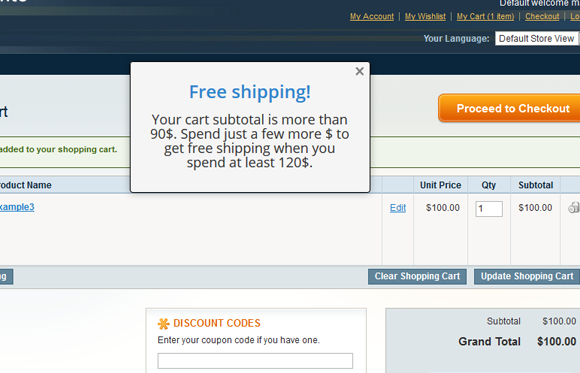Viewport: 580px width, 373px height.
Task: Click the Subtotal column header
Action: [535, 185]
